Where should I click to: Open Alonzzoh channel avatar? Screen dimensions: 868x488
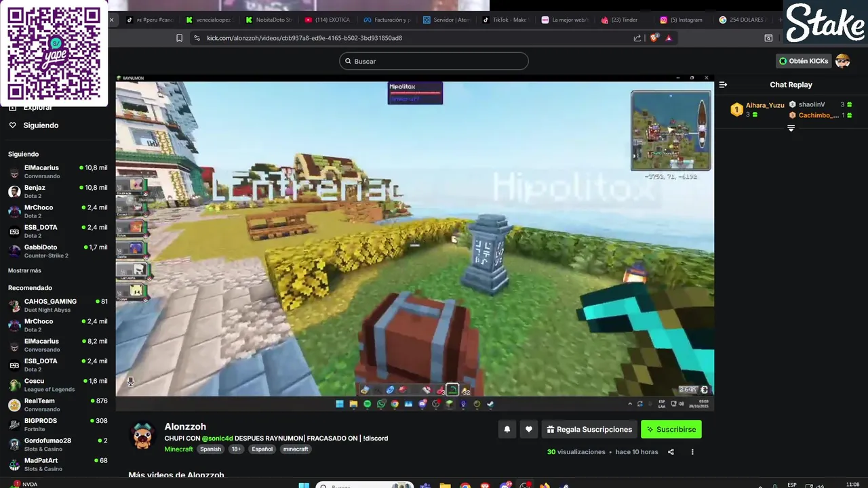pos(142,436)
